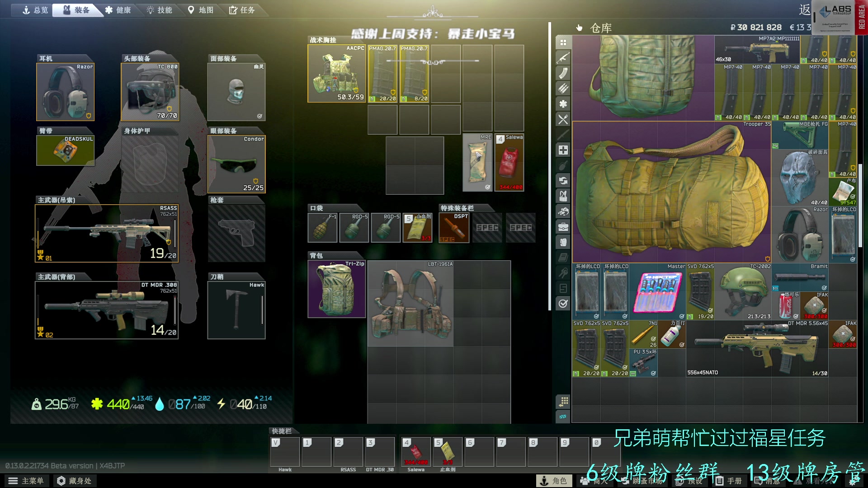Filter stash by keys icon
Viewport: 868px width, 488px height.
coord(563,273)
